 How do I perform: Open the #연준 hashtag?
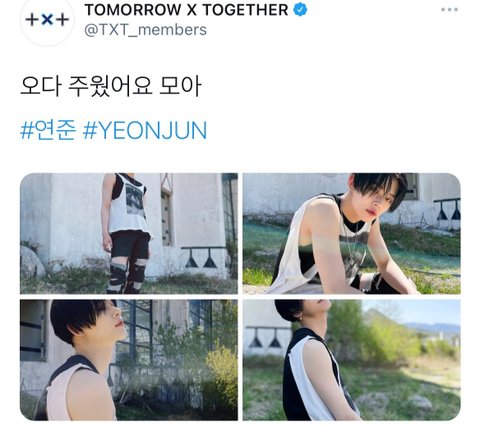pos(48,130)
